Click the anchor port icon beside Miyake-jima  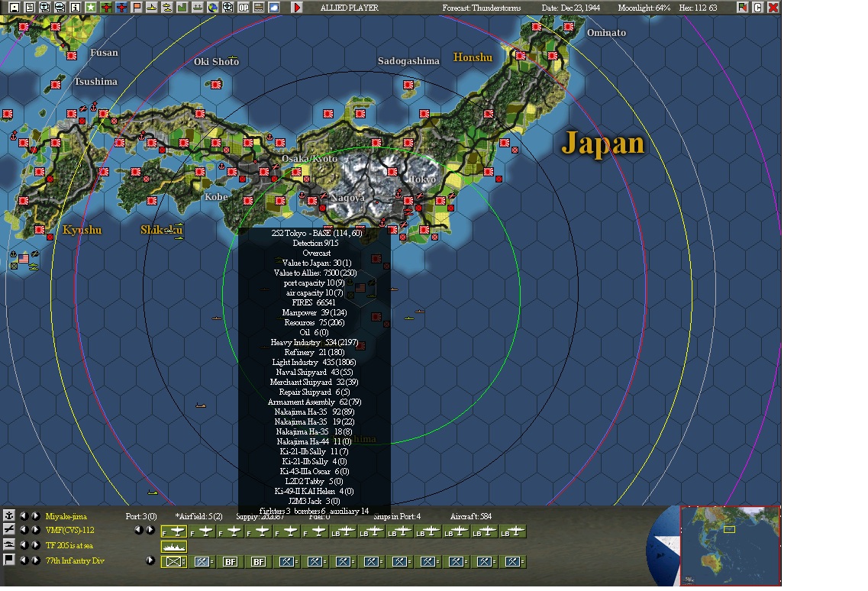coord(9,515)
